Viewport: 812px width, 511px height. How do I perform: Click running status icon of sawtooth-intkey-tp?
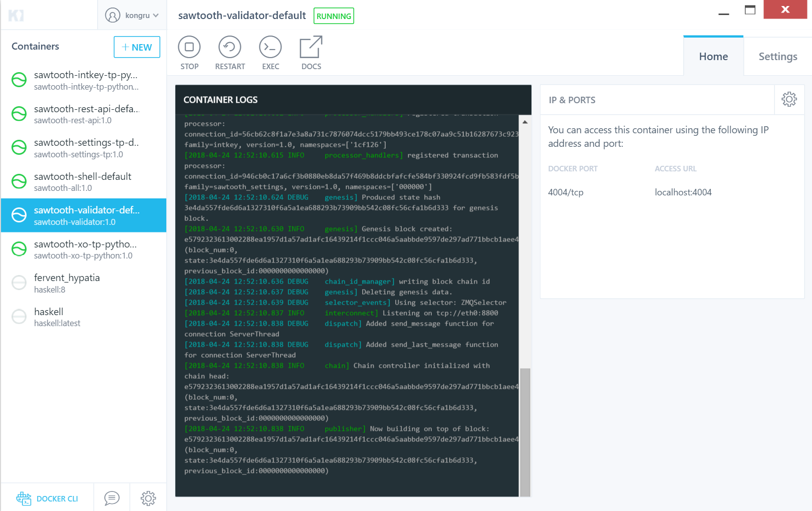click(x=19, y=80)
